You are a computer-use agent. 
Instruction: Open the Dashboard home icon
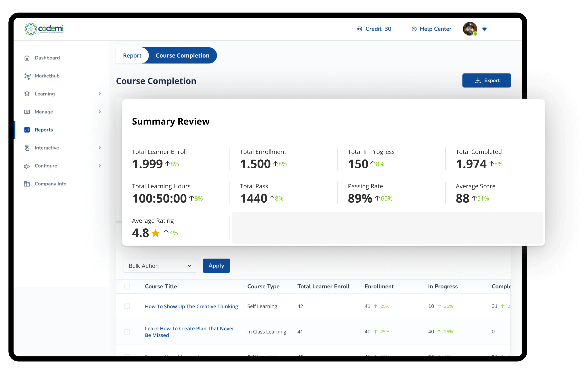(27, 58)
